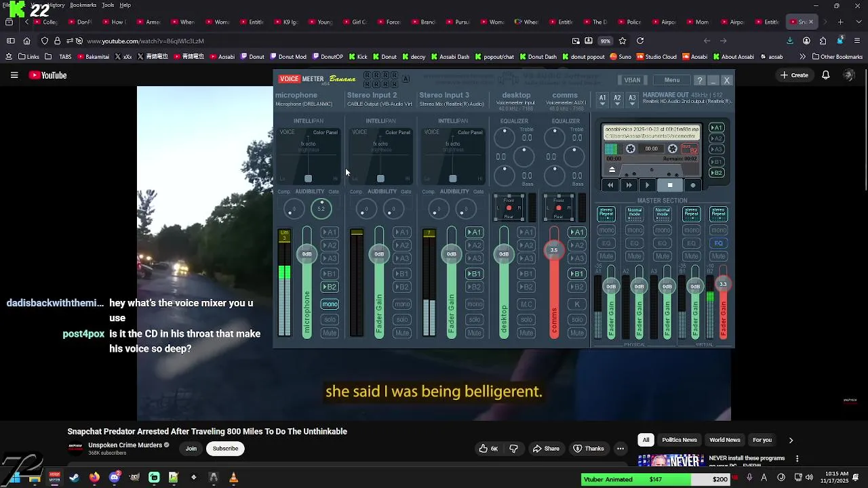Toggle VBAN in Voicemeeter
868x488 pixels.
point(633,80)
